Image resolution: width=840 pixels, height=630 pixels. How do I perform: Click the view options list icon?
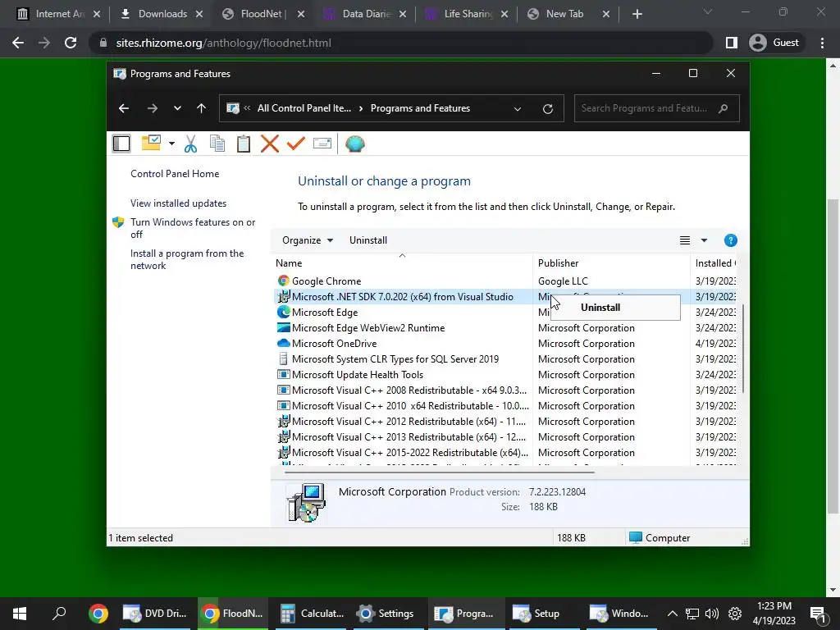[x=685, y=240]
